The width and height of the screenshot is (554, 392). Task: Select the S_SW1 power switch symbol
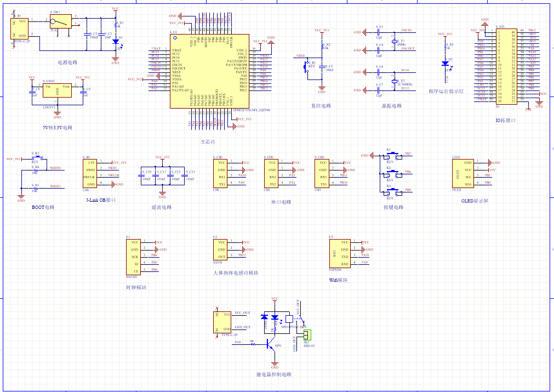[61, 21]
